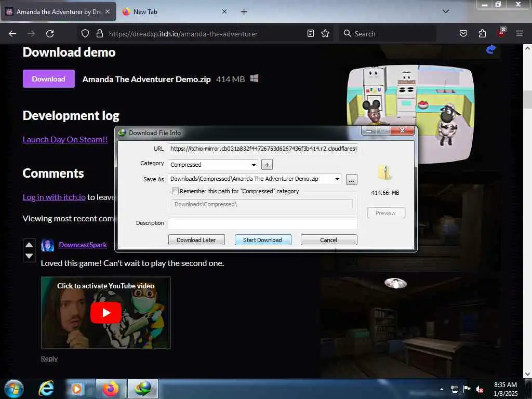Screen dimensions: 532x399
Task: Cancel the Download File Info dialog
Action: (x=329, y=240)
